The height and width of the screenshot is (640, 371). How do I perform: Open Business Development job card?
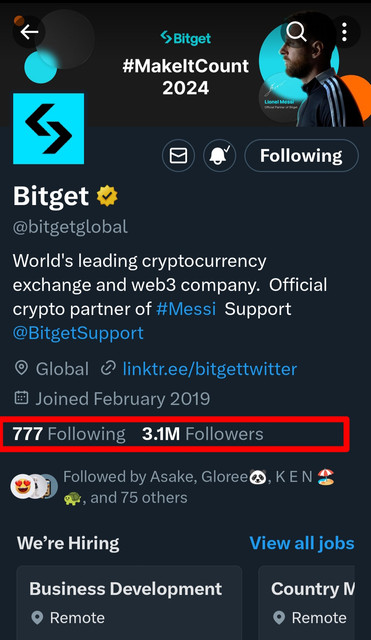tap(129, 603)
